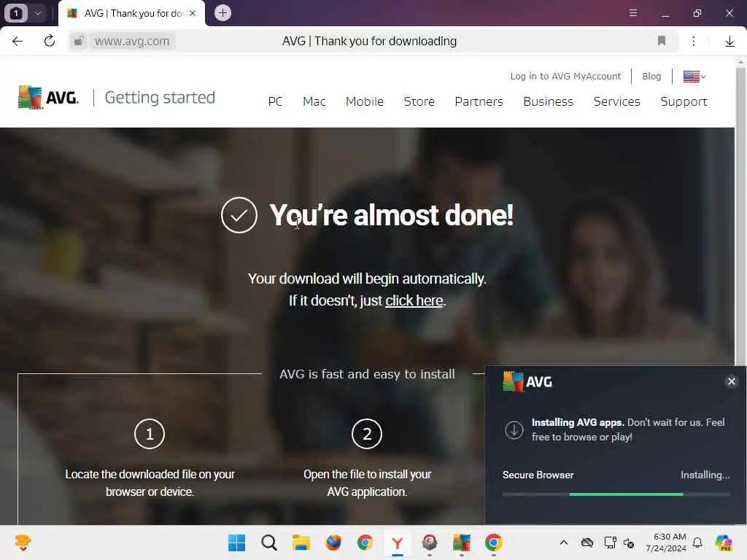The width and height of the screenshot is (747, 560).
Task: Open the three-dot page options menu
Action: (x=694, y=42)
